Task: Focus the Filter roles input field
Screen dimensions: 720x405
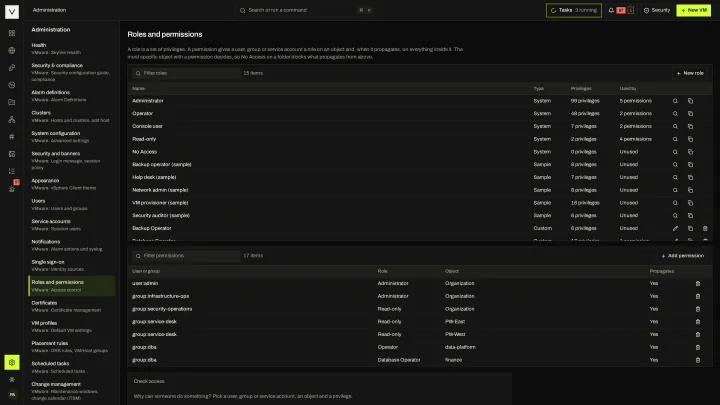Action: click(x=186, y=73)
